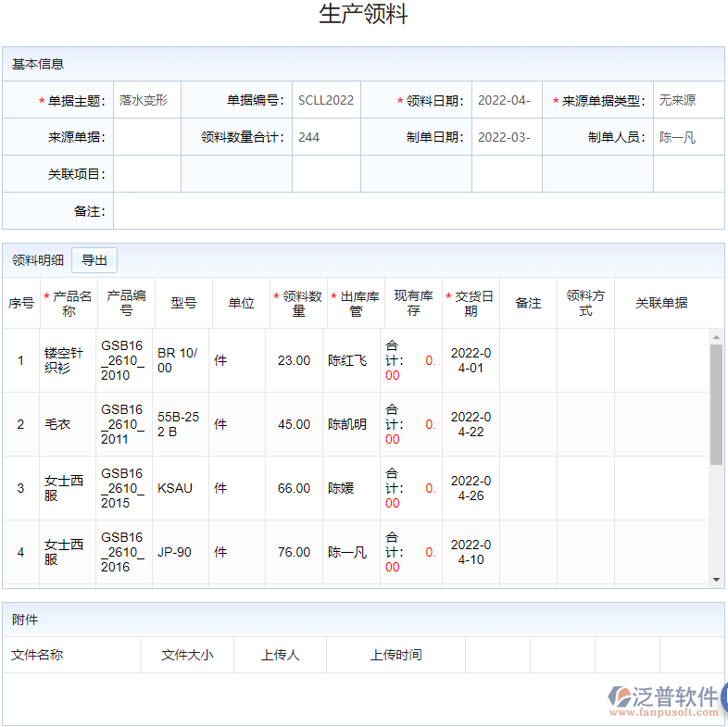Screen dimensions: 728x727
Task: Click the 交货日期 column header
Action: coord(471,303)
